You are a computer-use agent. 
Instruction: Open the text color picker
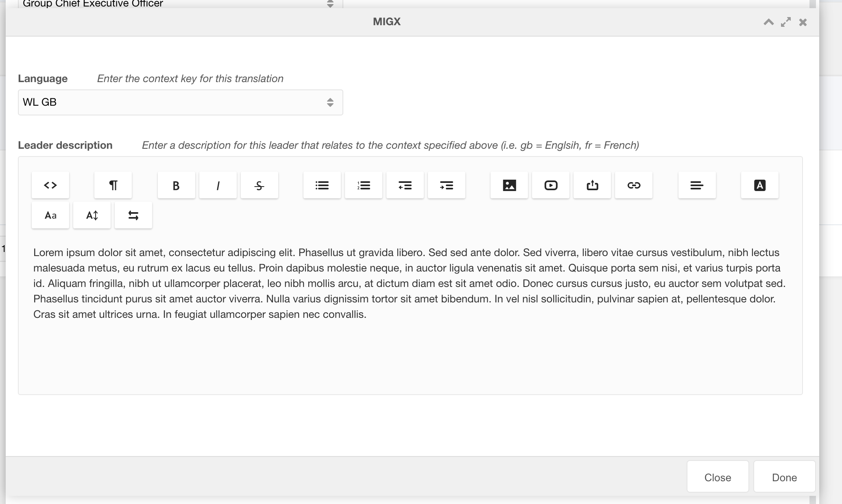pos(760,185)
